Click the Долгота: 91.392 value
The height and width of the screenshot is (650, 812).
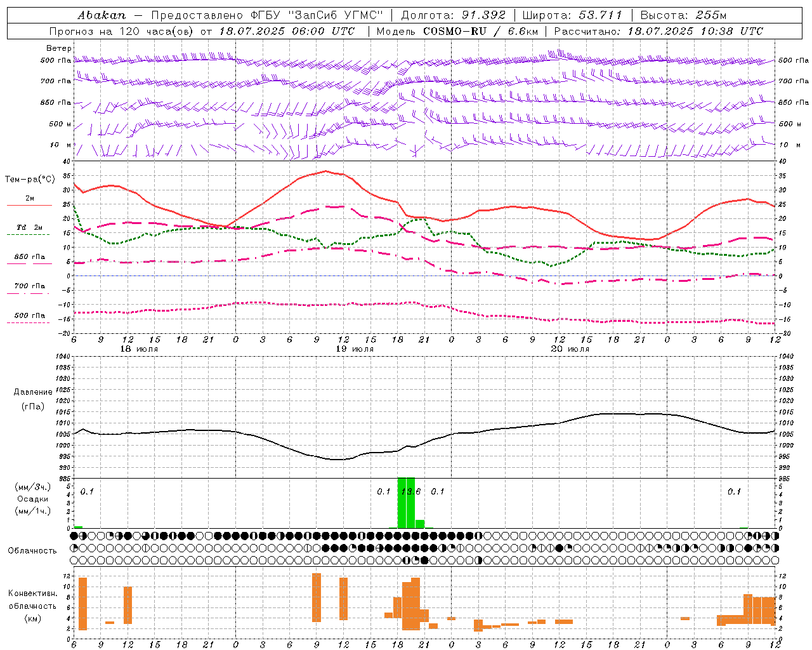coord(453,15)
